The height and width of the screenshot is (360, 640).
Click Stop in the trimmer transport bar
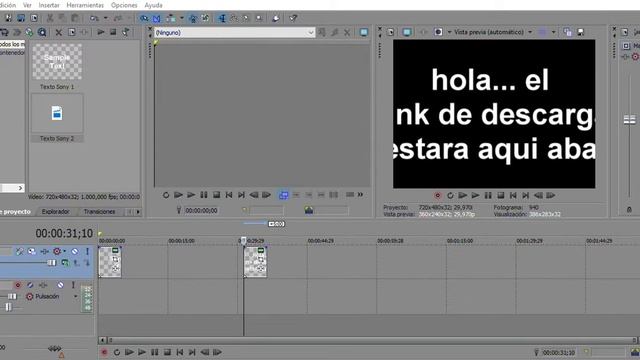pyautogui.click(x=216, y=195)
